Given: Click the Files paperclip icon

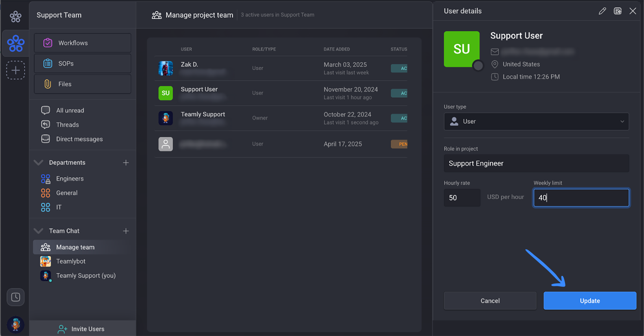Looking at the screenshot, I should coord(48,84).
